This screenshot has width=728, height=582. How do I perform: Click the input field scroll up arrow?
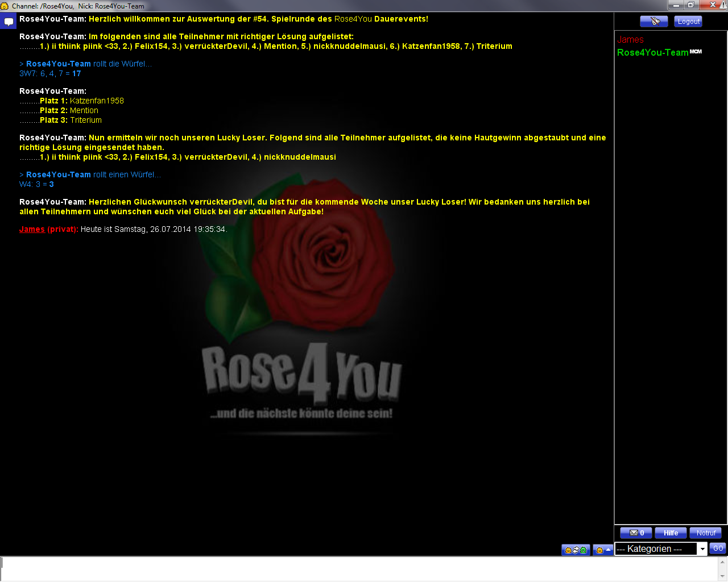coord(722,562)
